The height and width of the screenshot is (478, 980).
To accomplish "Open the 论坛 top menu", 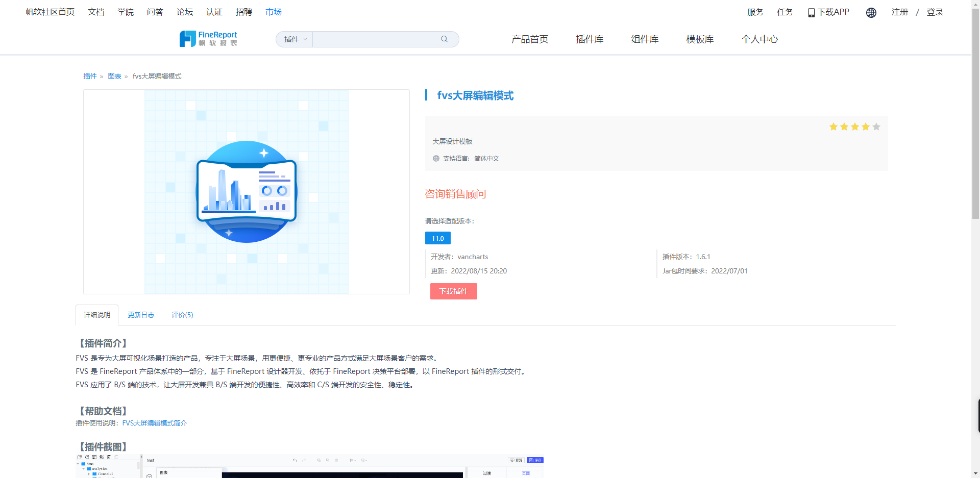I will point(185,12).
